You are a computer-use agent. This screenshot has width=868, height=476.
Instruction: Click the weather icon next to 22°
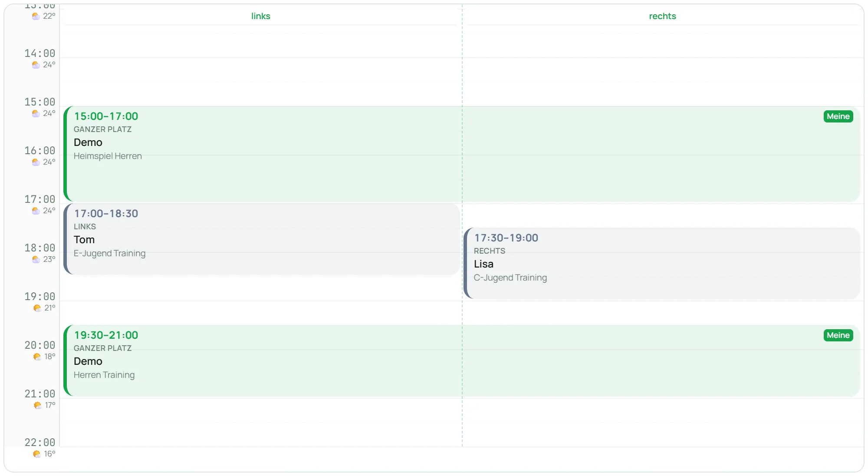point(36,16)
